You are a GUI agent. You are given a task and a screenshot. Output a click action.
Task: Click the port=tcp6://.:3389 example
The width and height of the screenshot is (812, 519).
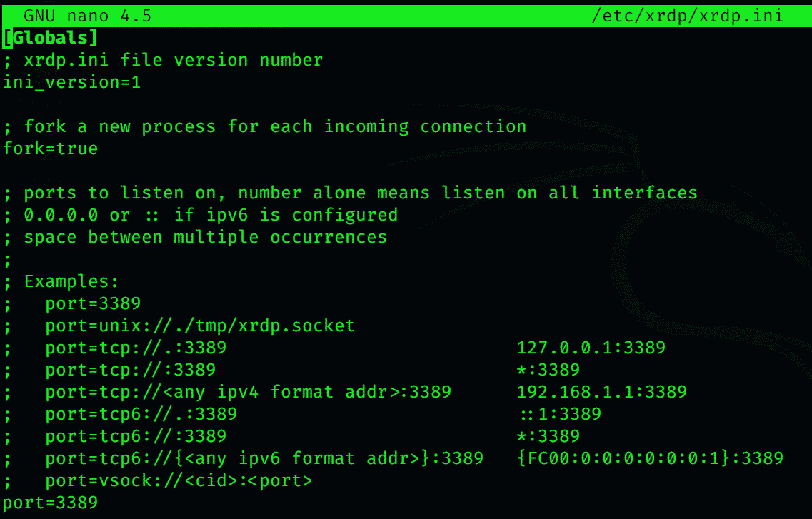coord(141,414)
